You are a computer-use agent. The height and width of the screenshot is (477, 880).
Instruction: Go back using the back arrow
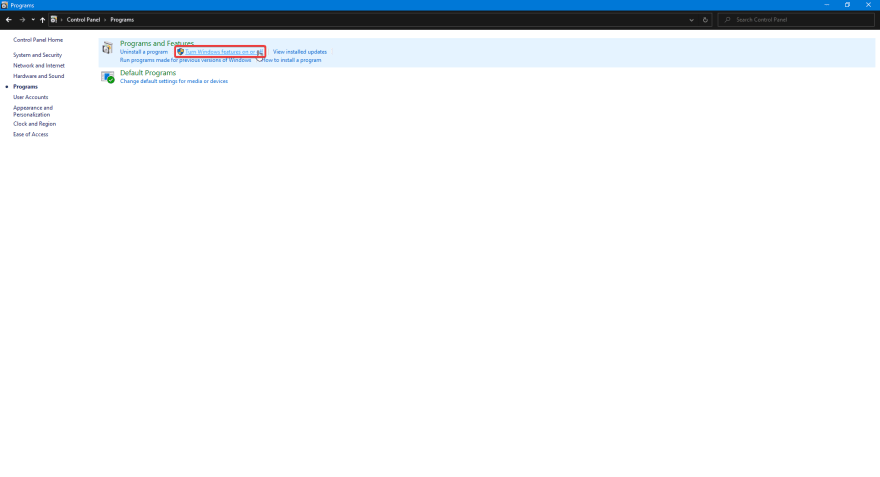(x=8, y=20)
